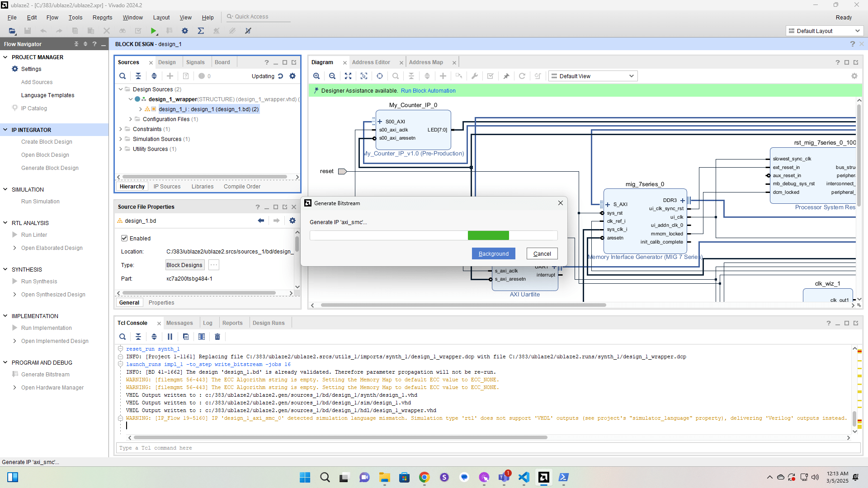Open Source File Properties settings gear
Image resolution: width=868 pixels, height=488 pixels.
pos(292,221)
